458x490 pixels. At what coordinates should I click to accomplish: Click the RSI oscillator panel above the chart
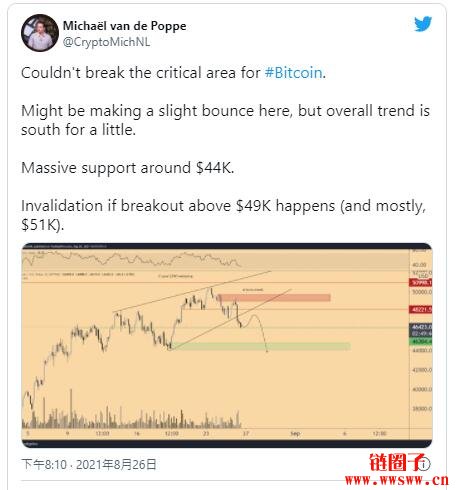click(x=215, y=260)
